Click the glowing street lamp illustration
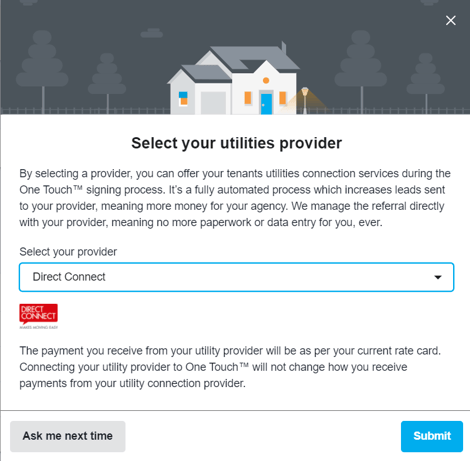Image resolution: width=470 pixels, height=461 pixels. click(305, 100)
